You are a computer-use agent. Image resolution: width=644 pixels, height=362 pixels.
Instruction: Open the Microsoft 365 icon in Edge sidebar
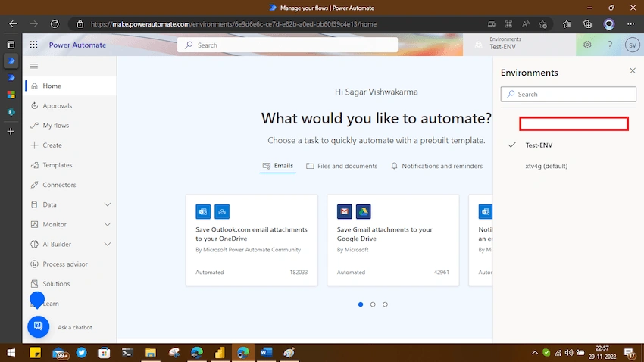[x=11, y=95]
